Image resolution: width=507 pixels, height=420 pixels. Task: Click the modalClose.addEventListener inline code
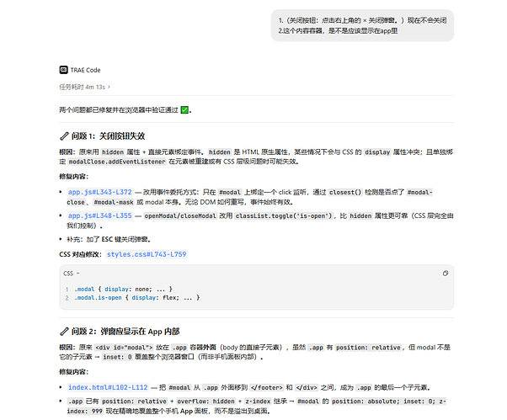pyautogui.click(x=117, y=162)
